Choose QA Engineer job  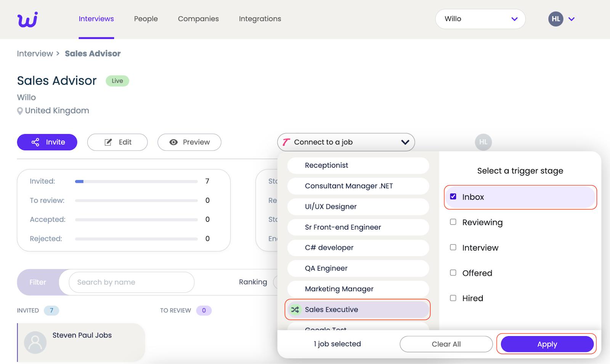[x=358, y=268]
